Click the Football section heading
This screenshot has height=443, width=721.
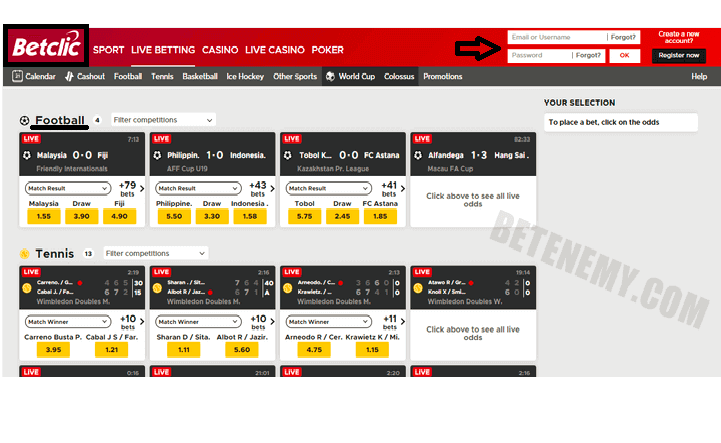(60, 120)
